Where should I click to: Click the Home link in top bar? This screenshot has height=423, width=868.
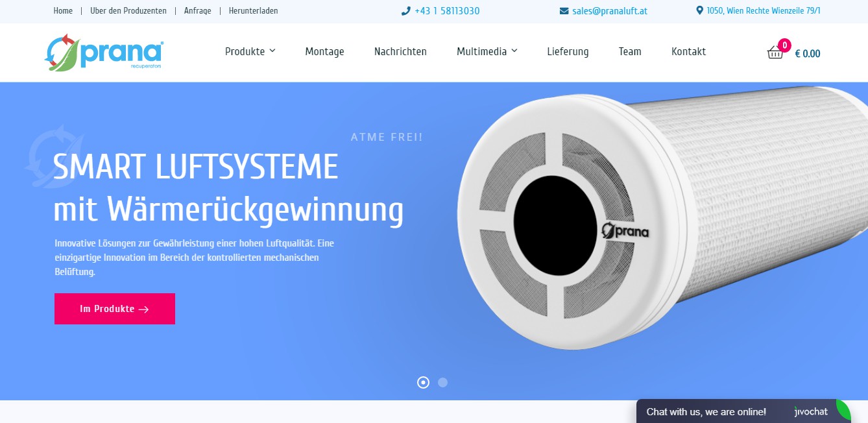[63, 11]
